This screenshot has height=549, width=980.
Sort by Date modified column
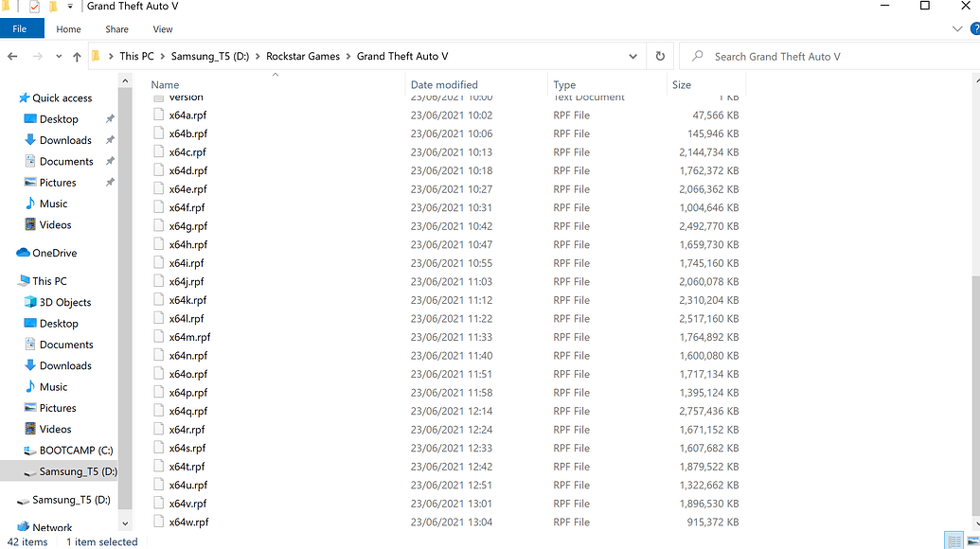tap(444, 84)
